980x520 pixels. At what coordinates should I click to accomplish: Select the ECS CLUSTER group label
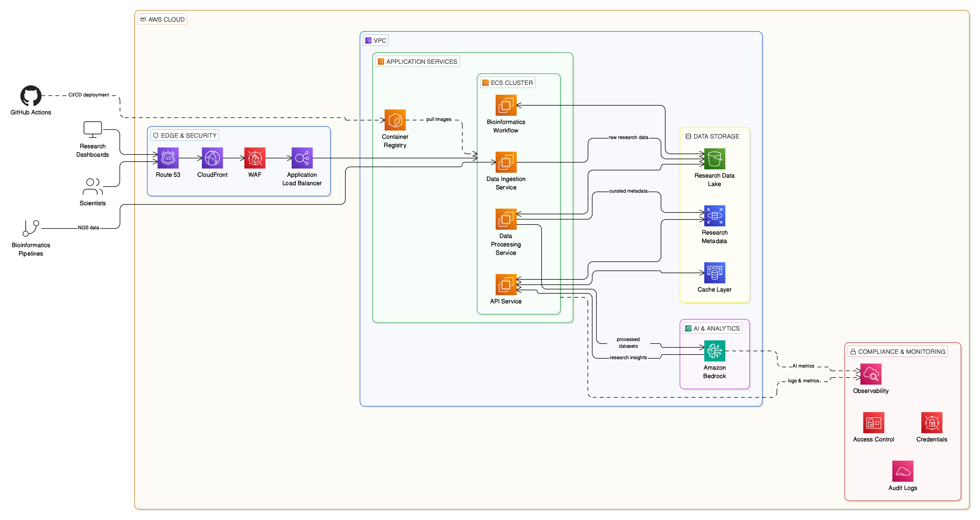click(507, 83)
